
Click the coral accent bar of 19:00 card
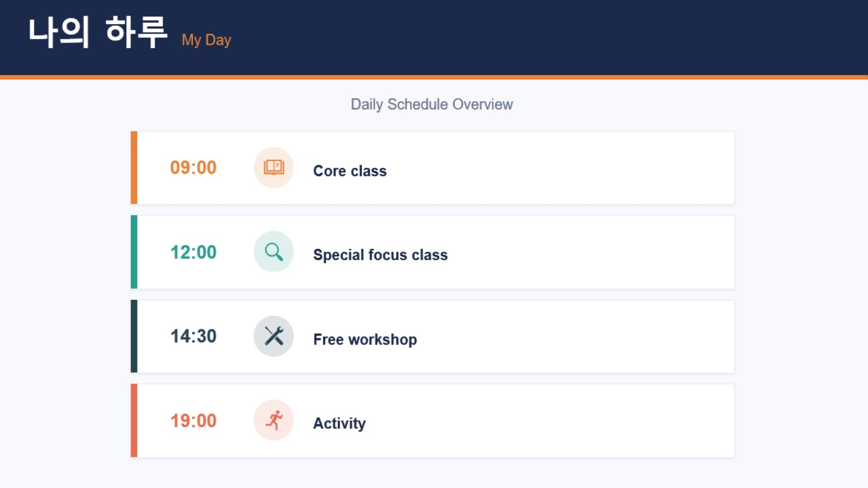coord(134,421)
